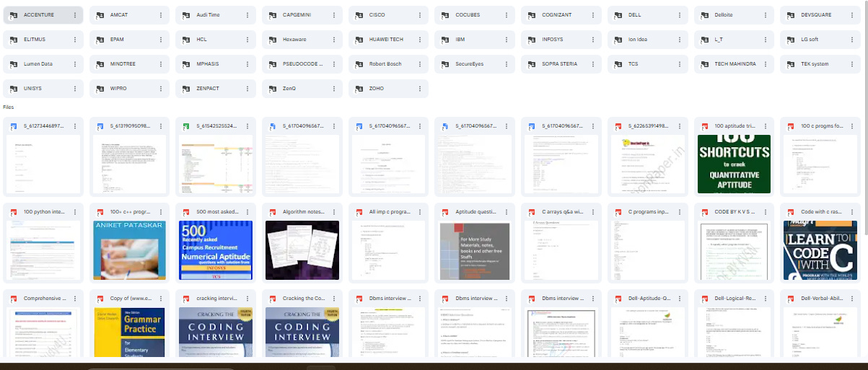The image size is (868, 370).
Task: Open more actions menu for LG soft folder
Action: (852, 39)
